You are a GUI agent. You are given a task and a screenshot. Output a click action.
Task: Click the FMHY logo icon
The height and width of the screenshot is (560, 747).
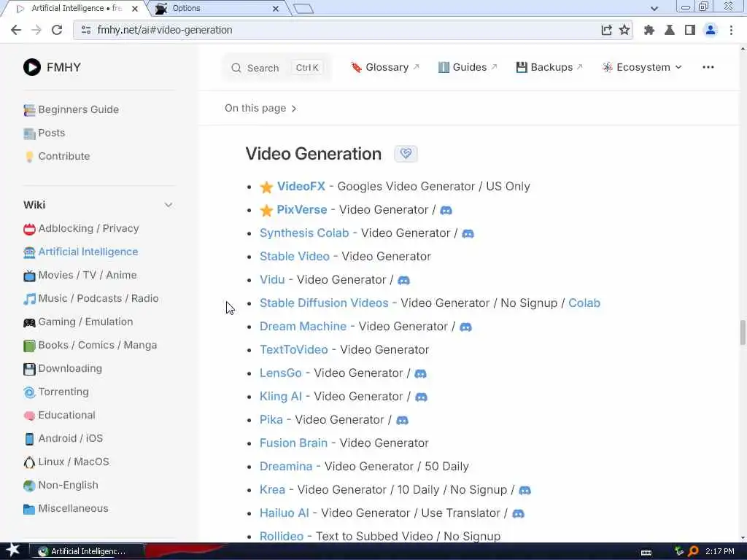pos(32,67)
